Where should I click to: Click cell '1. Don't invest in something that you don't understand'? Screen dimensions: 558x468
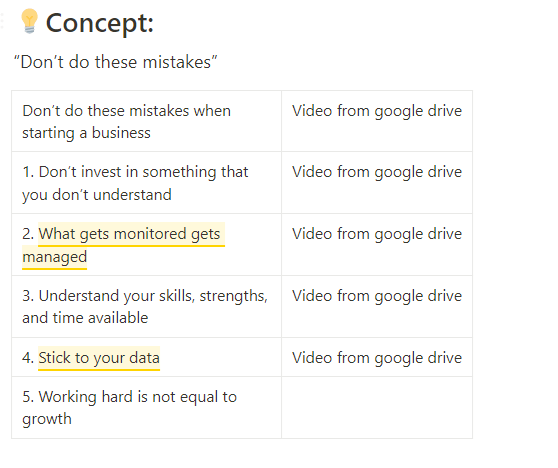146,183
